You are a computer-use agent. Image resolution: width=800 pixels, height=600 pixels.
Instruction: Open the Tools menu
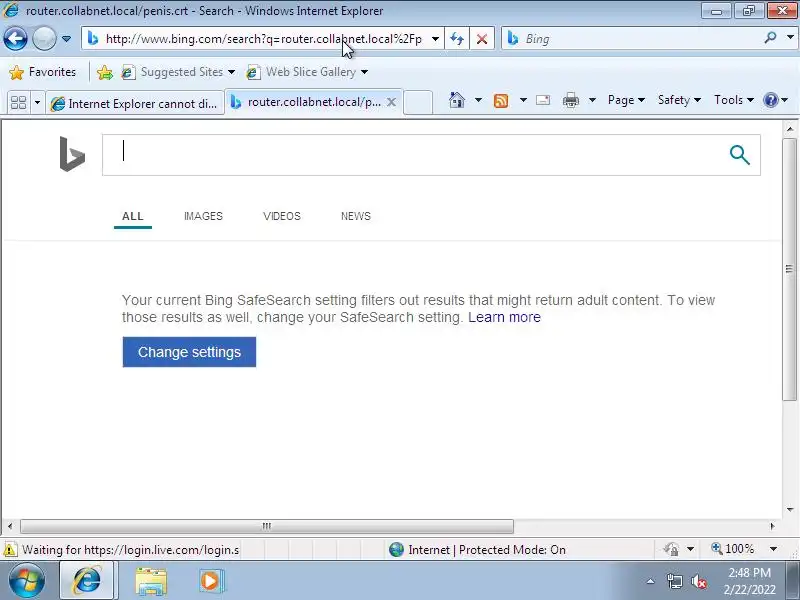[x=733, y=100]
